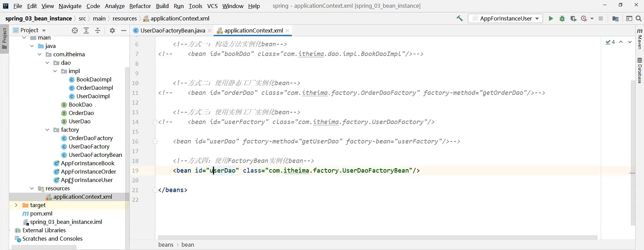Collapse the com.itheima package
The height and width of the screenshot is (250, 644).
tap(40, 54)
